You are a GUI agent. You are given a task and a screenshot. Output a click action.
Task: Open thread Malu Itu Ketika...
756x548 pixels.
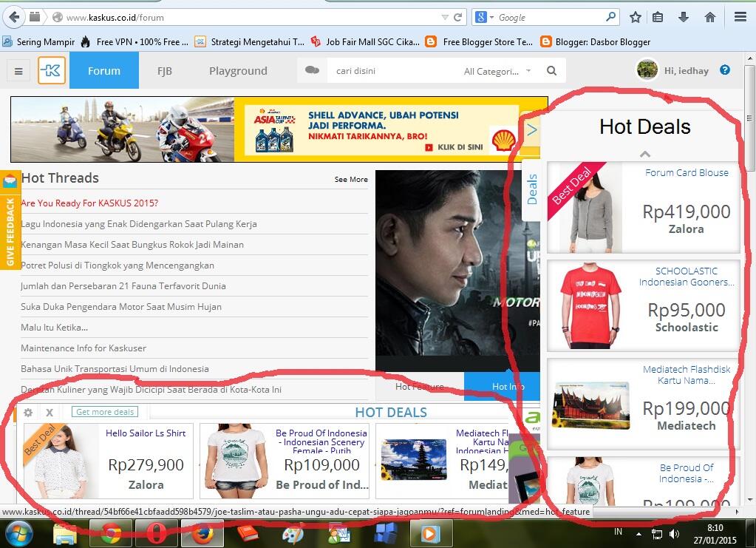[54, 328]
